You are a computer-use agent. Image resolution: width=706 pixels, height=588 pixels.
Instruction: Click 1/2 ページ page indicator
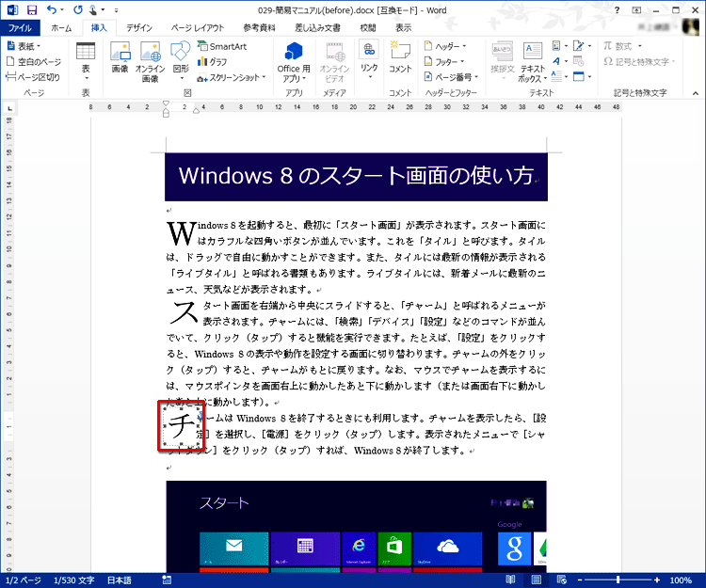(x=24, y=580)
